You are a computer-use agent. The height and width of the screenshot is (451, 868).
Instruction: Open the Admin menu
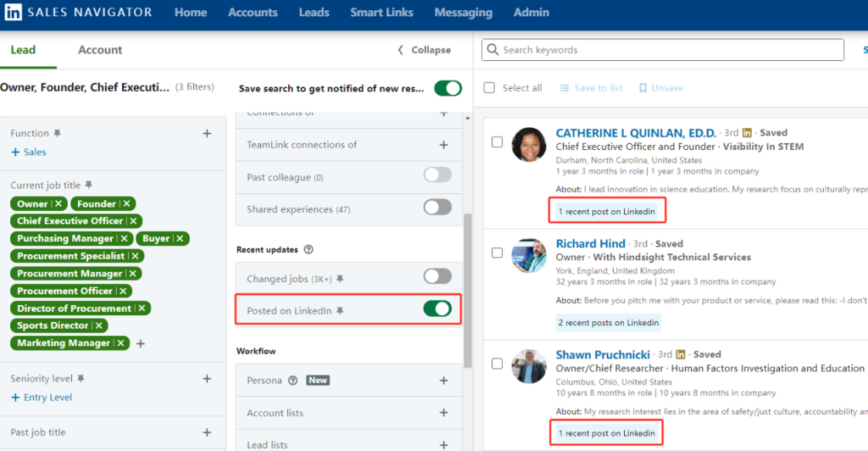point(531,12)
